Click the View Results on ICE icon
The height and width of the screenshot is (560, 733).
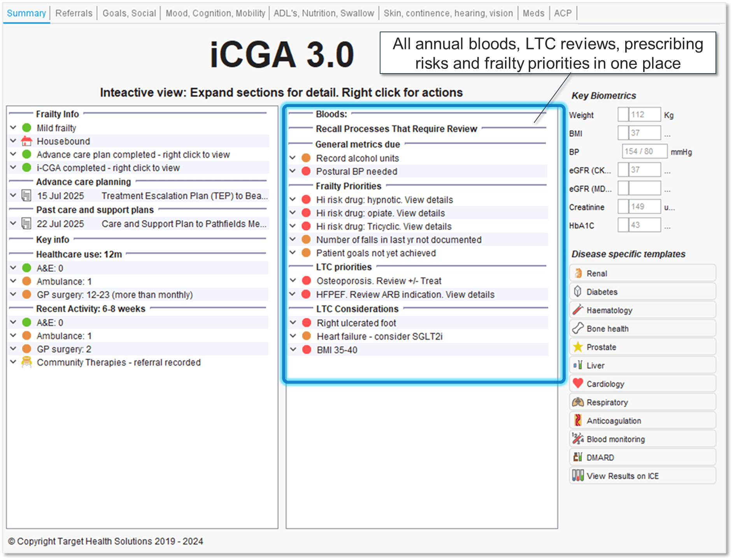pos(578,476)
